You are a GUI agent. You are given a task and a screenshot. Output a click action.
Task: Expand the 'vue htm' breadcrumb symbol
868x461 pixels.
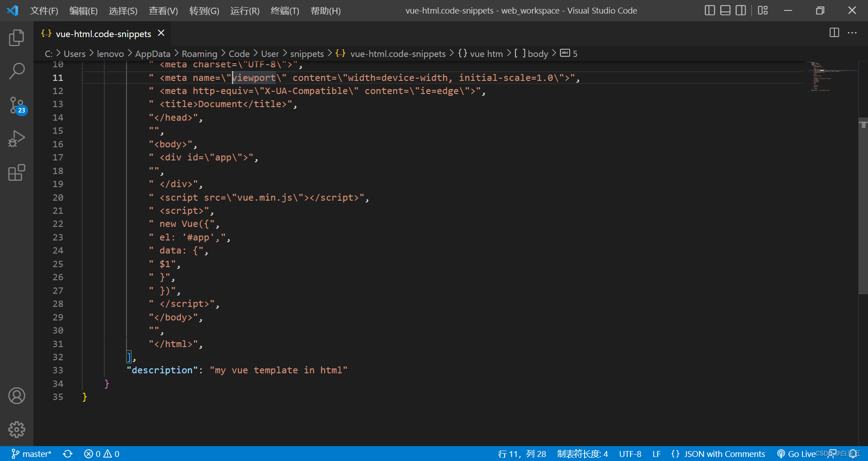click(x=481, y=54)
